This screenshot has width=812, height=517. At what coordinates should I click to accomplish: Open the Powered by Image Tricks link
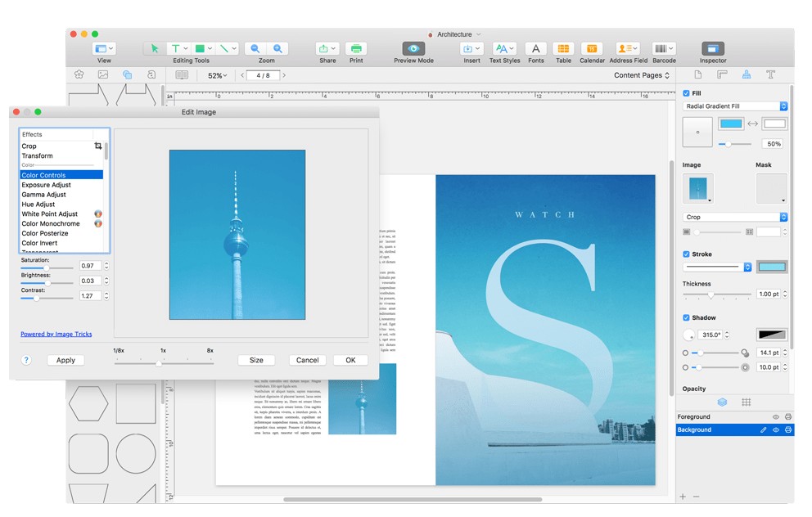[56, 334]
